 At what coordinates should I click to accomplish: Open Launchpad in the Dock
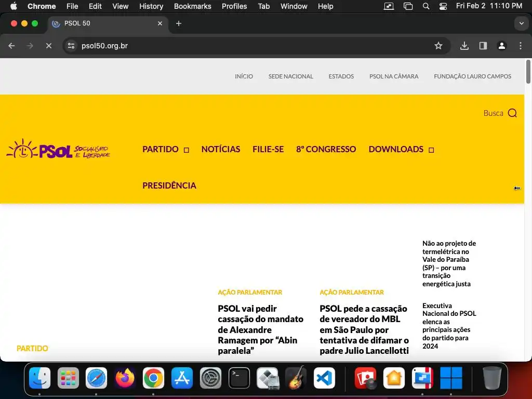(68, 378)
